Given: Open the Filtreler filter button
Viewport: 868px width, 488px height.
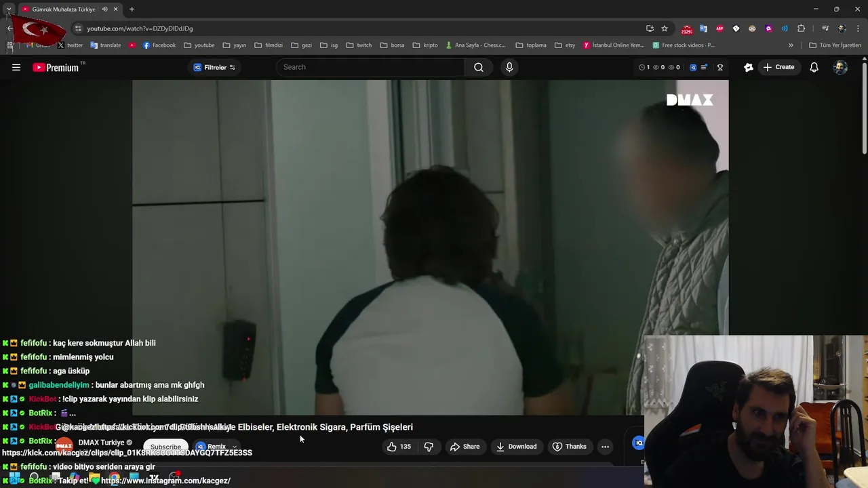Looking at the screenshot, I should 214,67.
